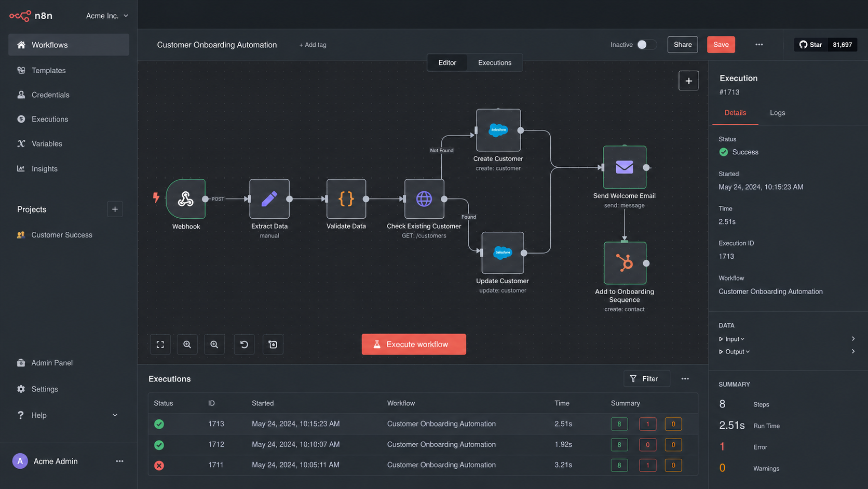Open the Send Welcome Email node
This screenshot has height=489, width=868.
pyautogui.click(x=625, y=167)
